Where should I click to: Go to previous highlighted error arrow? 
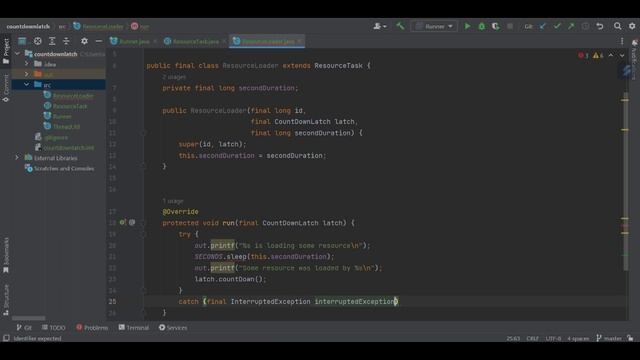tap(611, 55)
